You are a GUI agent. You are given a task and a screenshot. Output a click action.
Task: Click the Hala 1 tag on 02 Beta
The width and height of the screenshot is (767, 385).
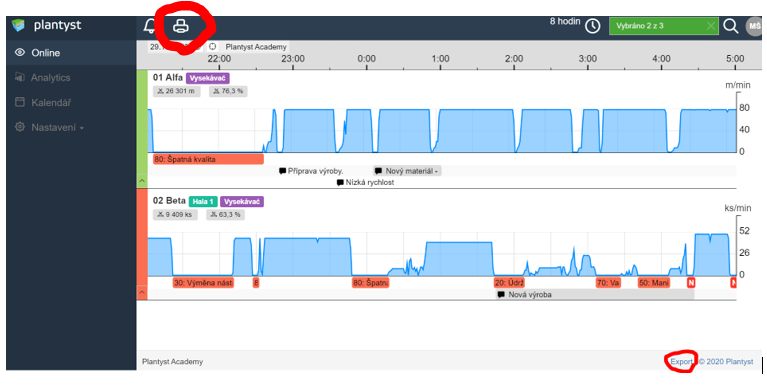coord(203,202)
